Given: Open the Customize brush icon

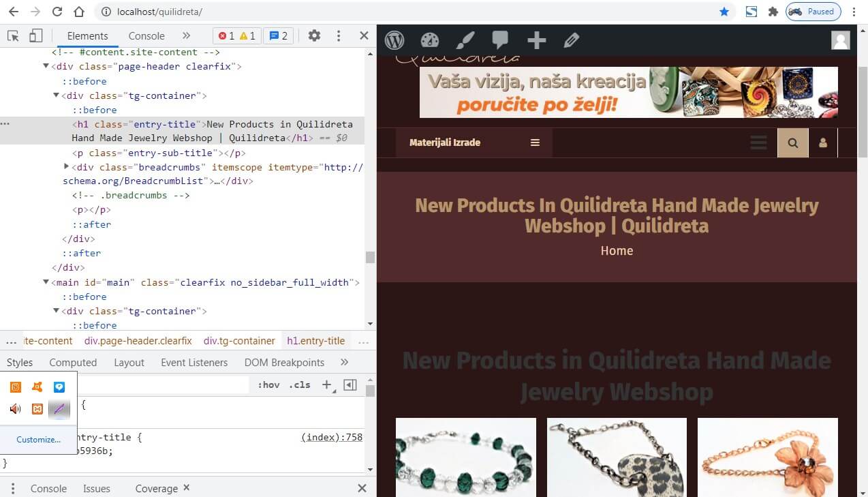Looking at the screenshot, I should click(465, 40).
